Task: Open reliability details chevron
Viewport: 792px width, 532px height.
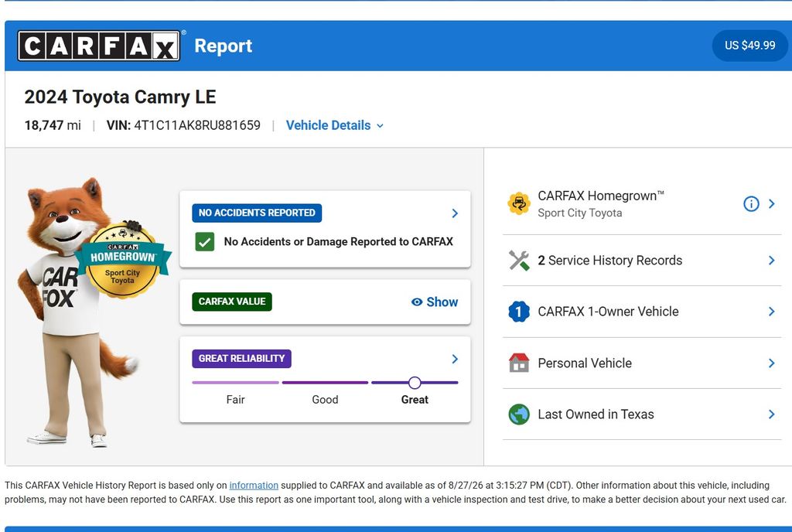Action: [455, 359]
